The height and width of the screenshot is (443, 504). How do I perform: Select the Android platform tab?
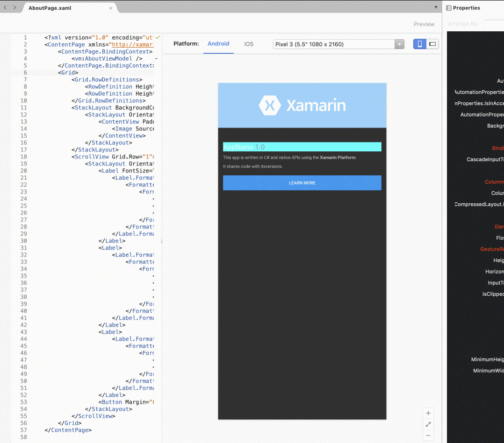tap(218, 43)
